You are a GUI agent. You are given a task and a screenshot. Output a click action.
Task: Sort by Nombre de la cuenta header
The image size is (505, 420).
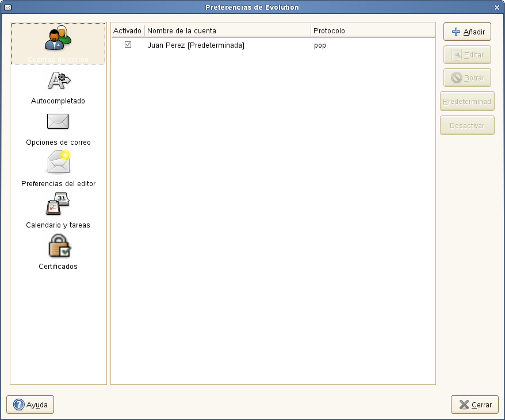pyautogui.click(x=228, y=31)
